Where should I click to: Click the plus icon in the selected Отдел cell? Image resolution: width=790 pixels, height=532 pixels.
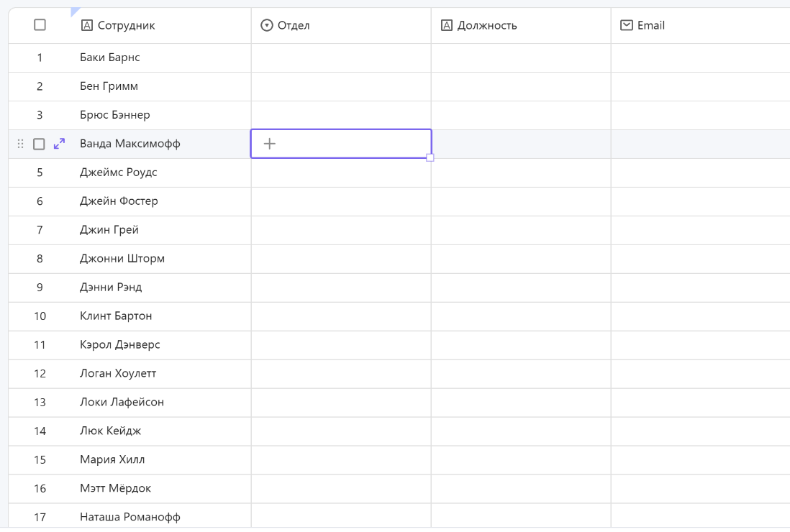[270, 144]
